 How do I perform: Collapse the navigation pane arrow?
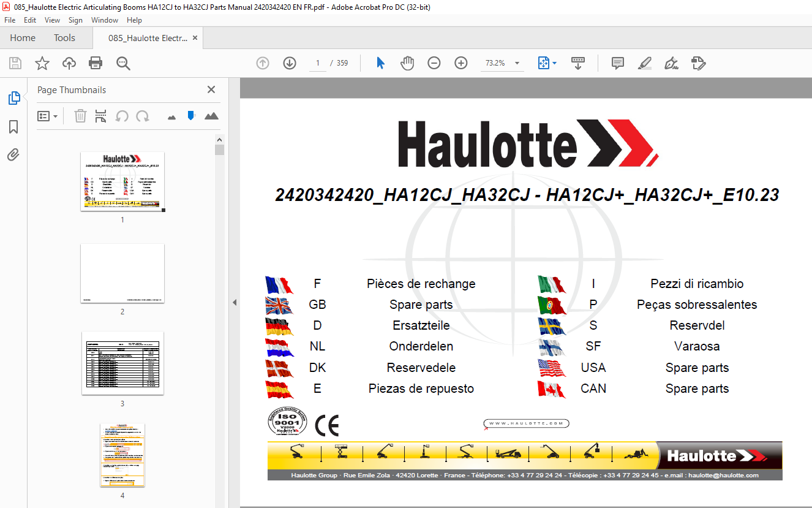tap(234, 302)
